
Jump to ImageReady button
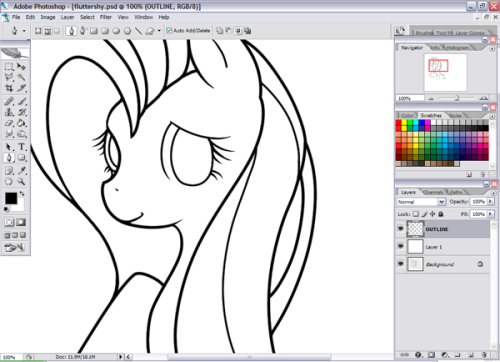tap(15, 248)
